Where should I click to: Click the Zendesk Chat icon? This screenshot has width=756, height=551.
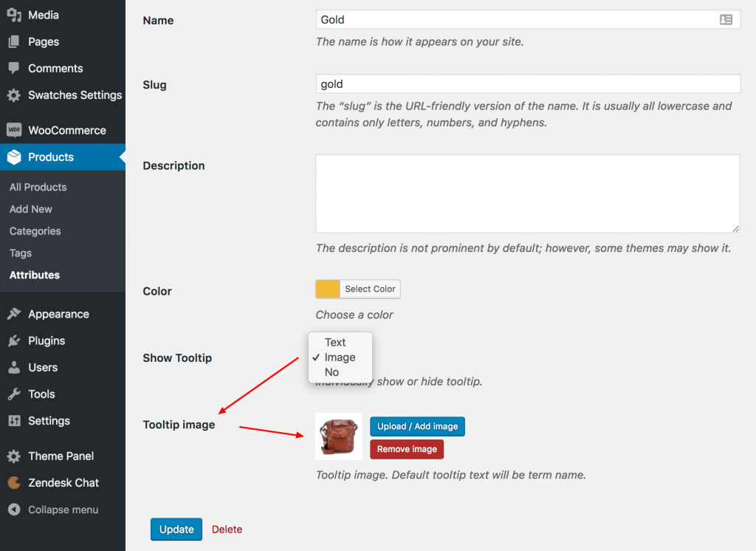(13, 482)
